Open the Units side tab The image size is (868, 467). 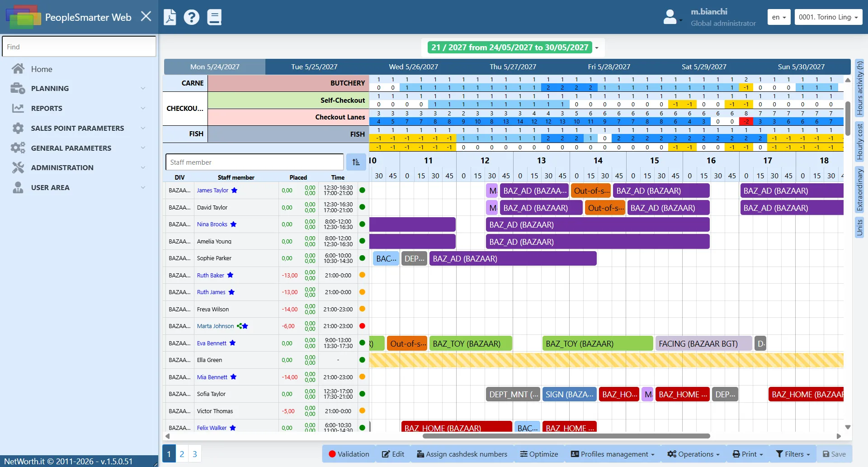point(859,228)
